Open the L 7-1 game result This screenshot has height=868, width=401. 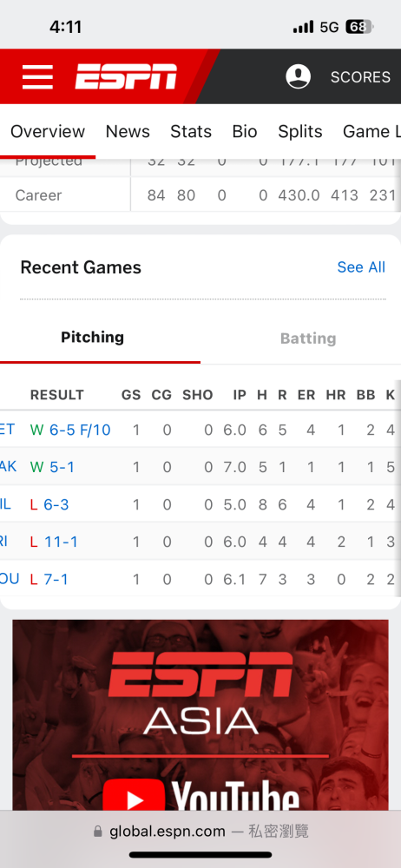click(49, 580)
